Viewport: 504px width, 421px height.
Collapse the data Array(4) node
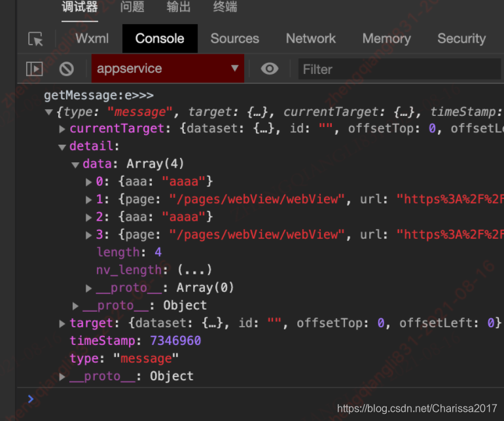76,164
